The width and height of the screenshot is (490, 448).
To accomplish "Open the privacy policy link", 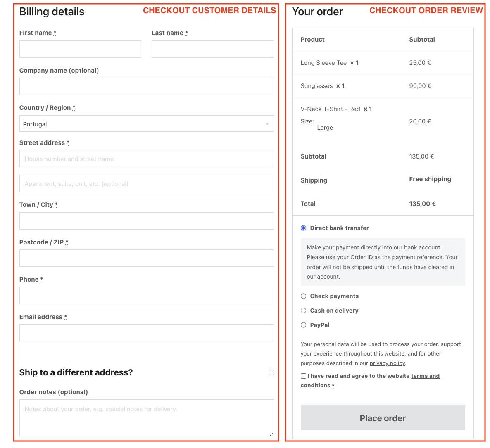I will click(x=387, y=363).
